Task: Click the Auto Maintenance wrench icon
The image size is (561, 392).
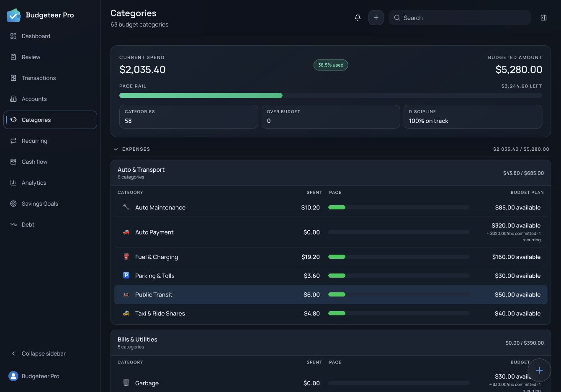Action: point(126,207)
